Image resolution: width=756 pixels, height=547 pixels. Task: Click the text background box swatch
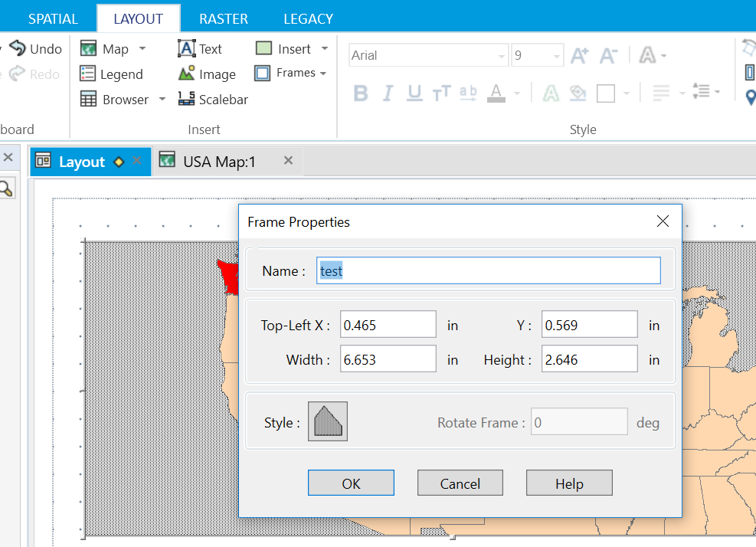coord(606,93)
